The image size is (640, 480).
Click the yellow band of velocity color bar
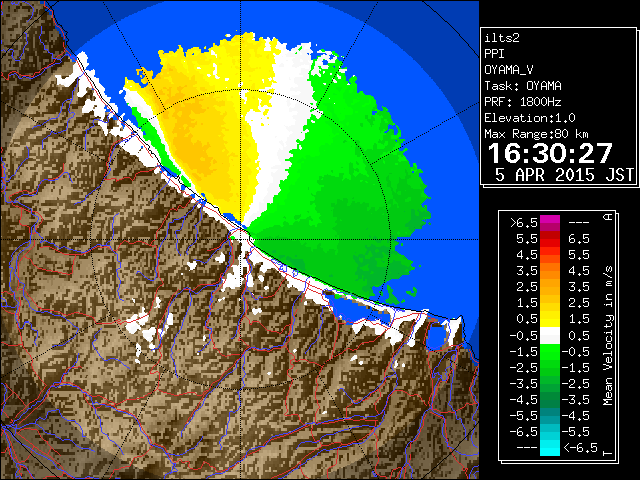point(550,318)
